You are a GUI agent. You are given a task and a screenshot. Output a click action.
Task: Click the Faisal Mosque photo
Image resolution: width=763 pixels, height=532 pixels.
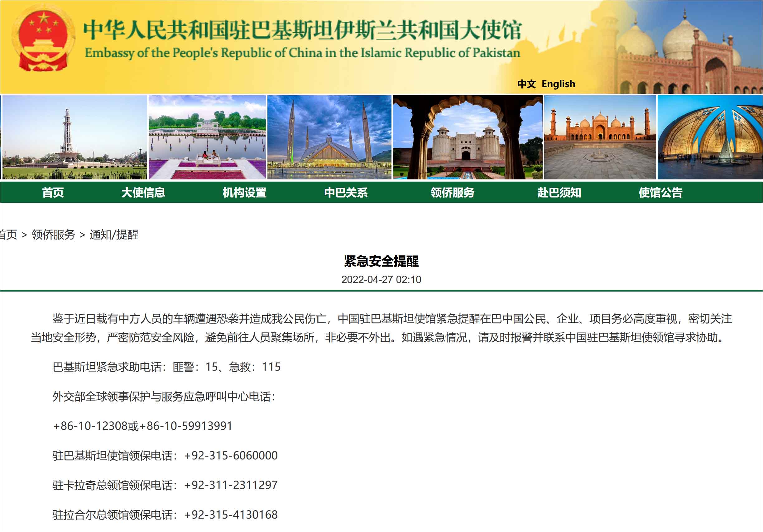pos(329,137)
